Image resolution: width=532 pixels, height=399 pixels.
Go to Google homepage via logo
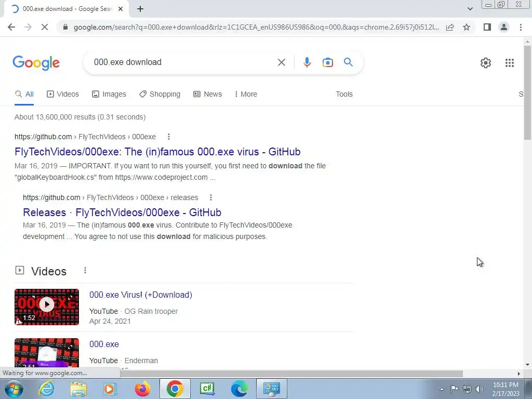point(36,63)
